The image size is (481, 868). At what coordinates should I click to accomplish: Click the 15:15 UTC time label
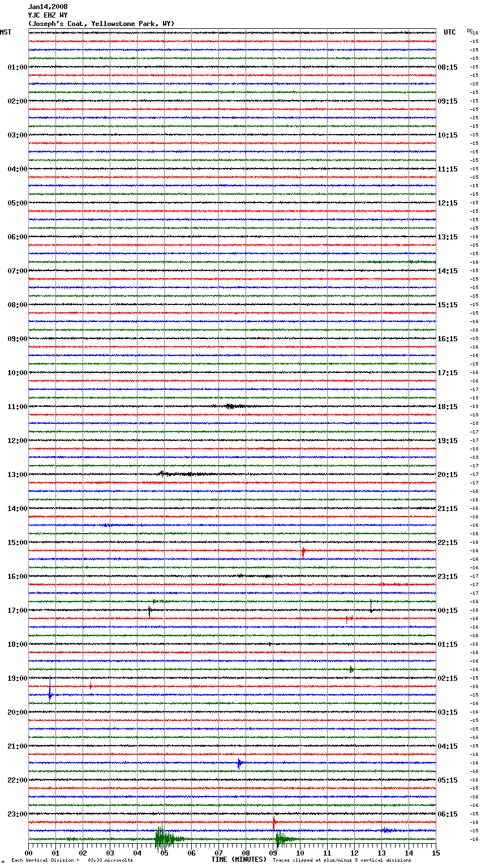[x=448, y=305]
